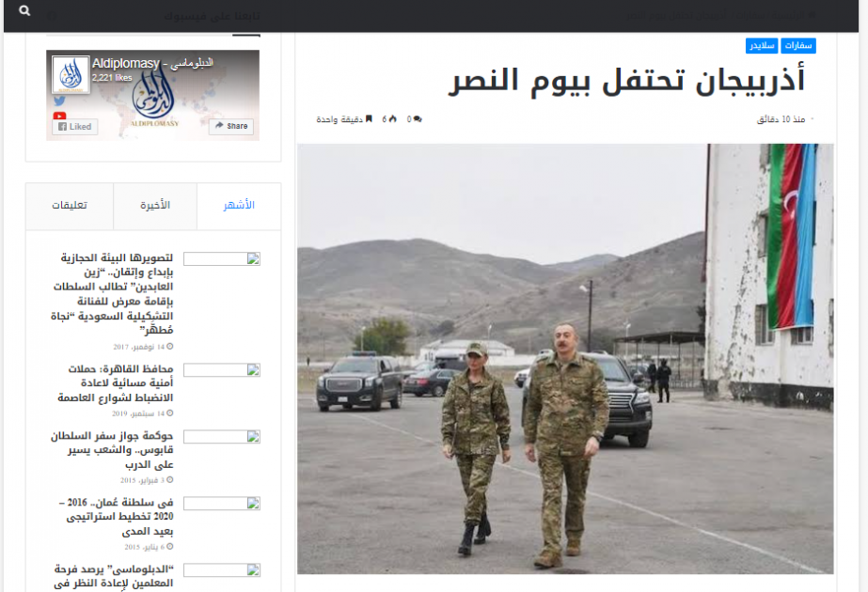Open the search magnifier icon in top bar
The width and height of the screenshot is (868, 592).
(24, 10)
